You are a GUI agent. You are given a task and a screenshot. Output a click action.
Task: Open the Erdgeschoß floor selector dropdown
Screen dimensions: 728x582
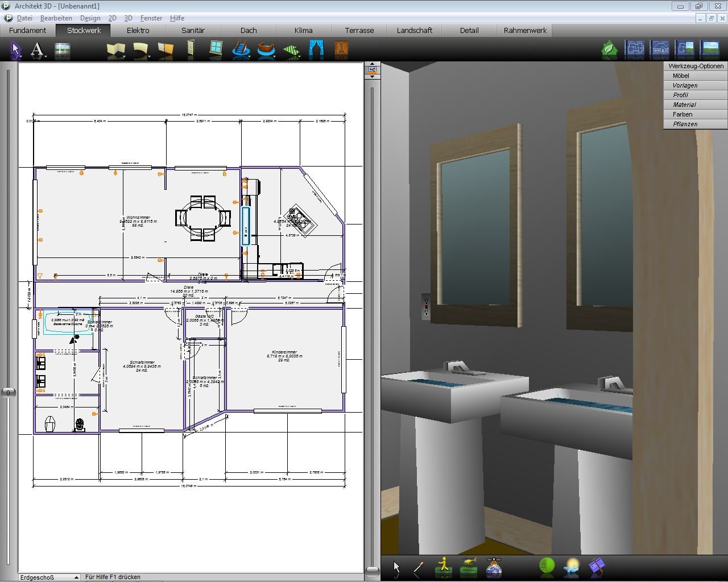pyautogui.click(x=49, y=577)
